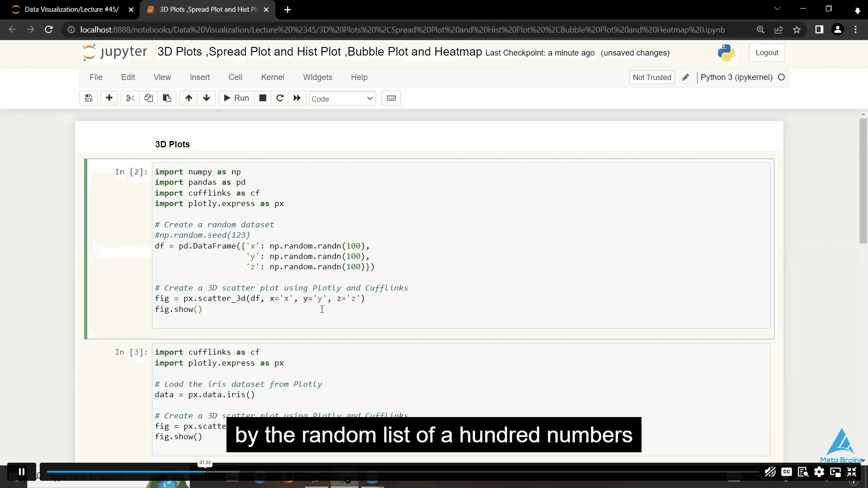Save the notebook using the save icon
This screenshot has height=488, width=868.
tap(88, 99)
